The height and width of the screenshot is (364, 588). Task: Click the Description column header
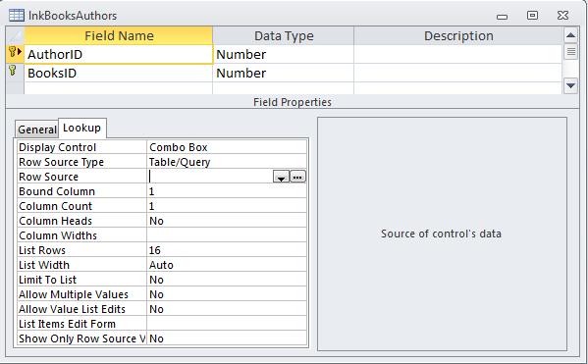pos(458,36)
